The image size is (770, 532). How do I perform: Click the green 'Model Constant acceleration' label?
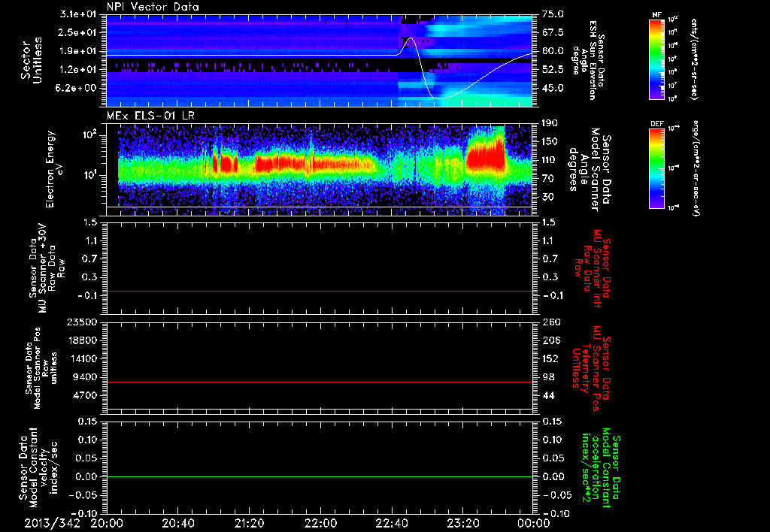601,467
